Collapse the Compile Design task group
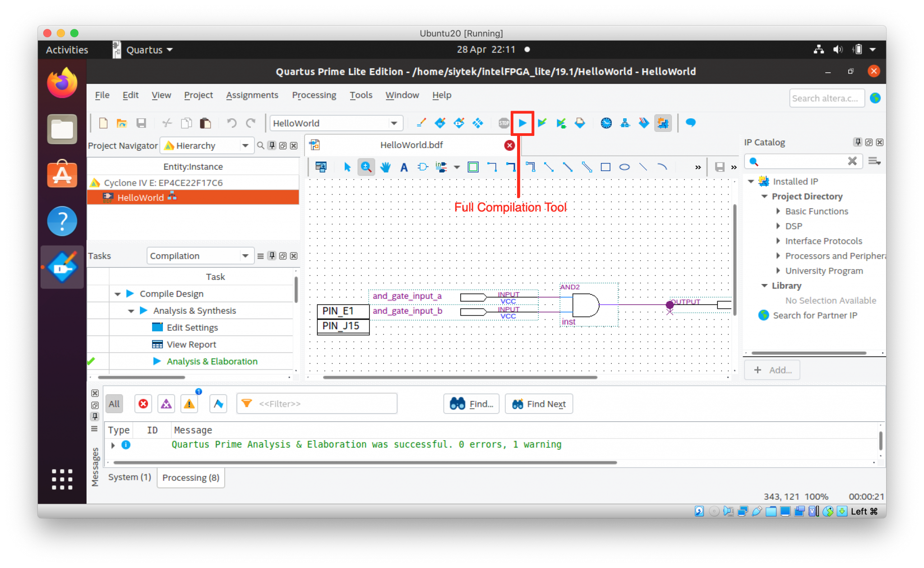Screen dimensions: 924x568 pyautogui.click(x=118, y=293)
